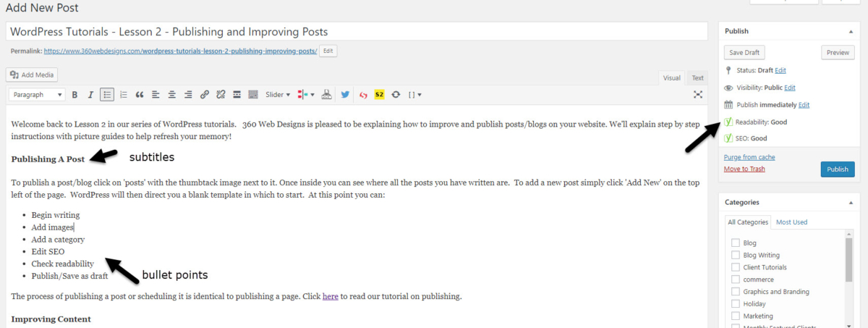Align text right

188,94
